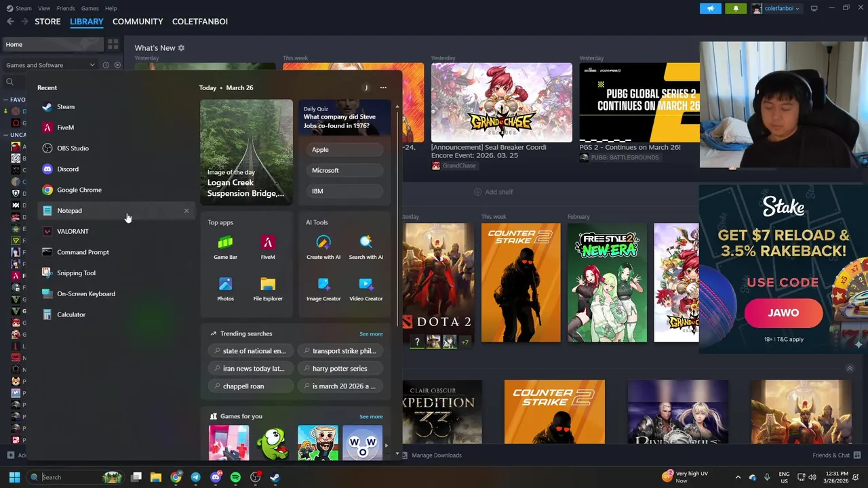
Task: Open OBS Studio from Recent list
Action: coord(115,148)
